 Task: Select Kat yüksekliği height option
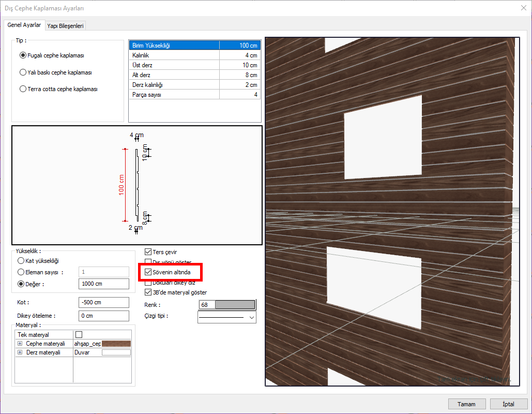pos(21,261)
